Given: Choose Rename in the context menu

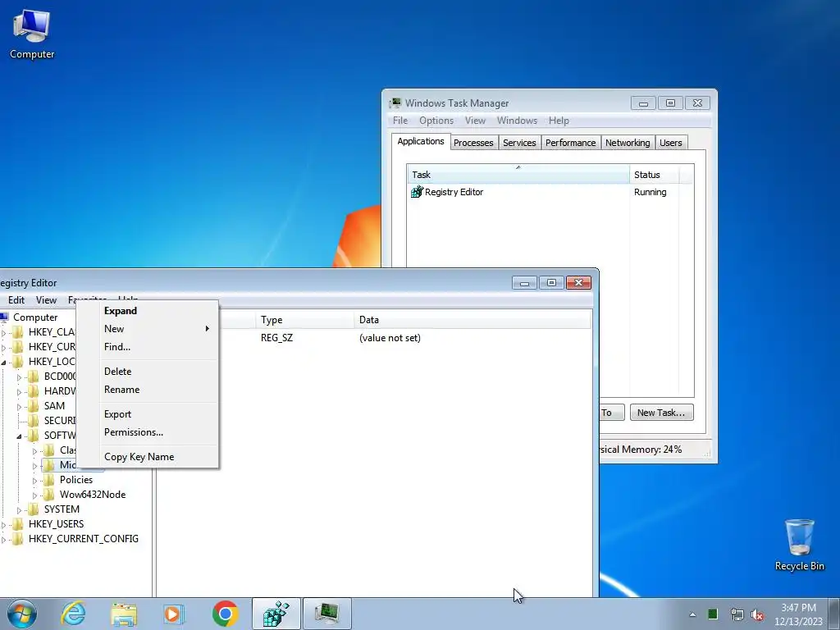Looking at the screenshot, I should (148, 390).
